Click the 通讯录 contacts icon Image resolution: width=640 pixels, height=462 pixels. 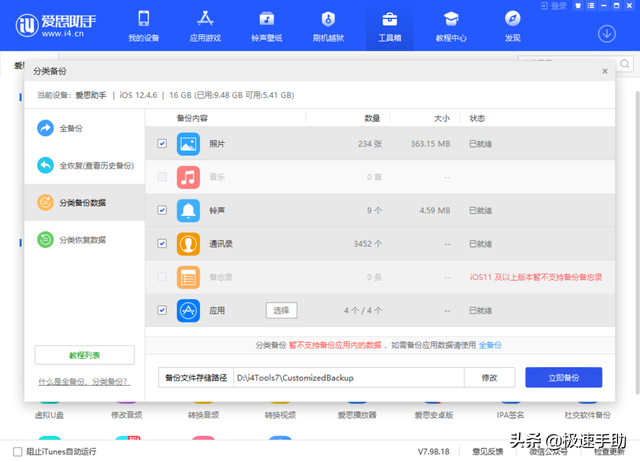tap(188, 244)
